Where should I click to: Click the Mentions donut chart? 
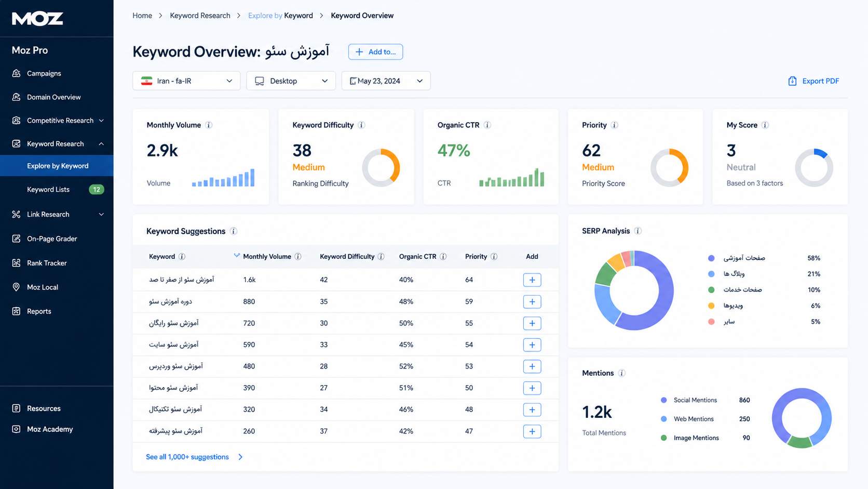coord(802,418)
